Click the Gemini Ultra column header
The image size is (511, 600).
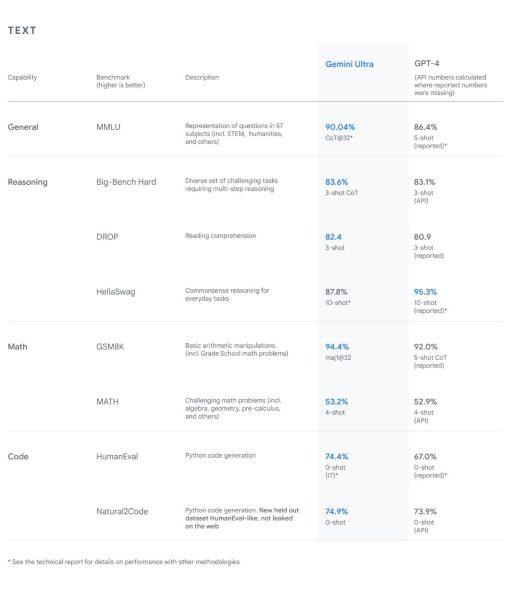coord(349,64)
